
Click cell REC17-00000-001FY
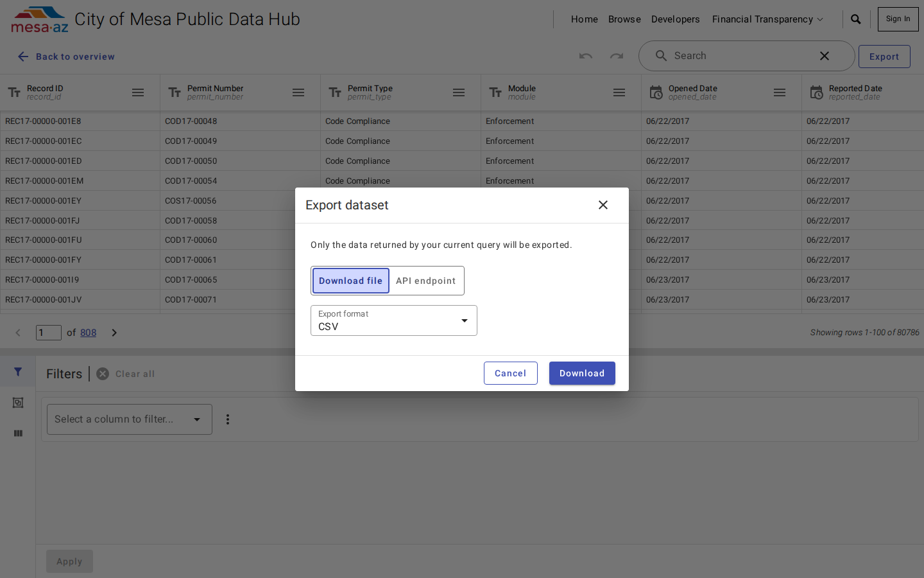[x=80, y=259]
